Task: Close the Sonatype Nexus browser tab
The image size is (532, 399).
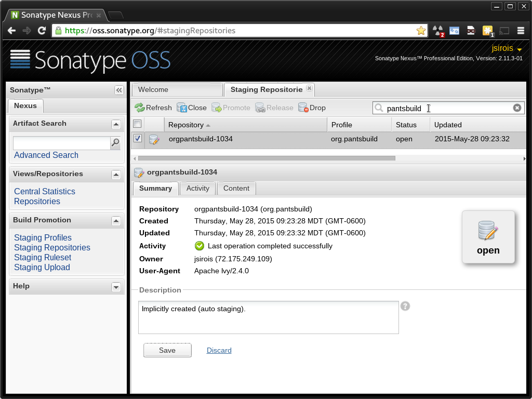Action: click(x=98, y=15)
